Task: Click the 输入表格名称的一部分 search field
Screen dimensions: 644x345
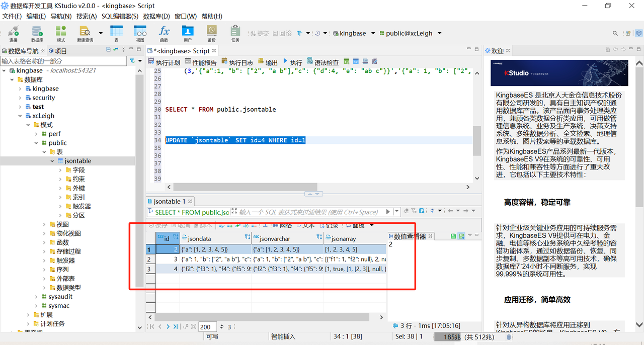Action: point(63,61)
